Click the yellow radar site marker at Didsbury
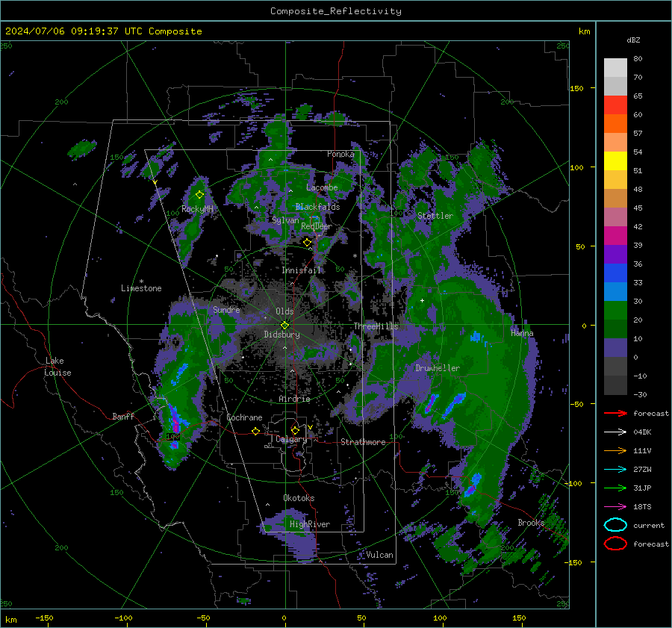Viewport: 672px width, 628px height. coord(284,325)
